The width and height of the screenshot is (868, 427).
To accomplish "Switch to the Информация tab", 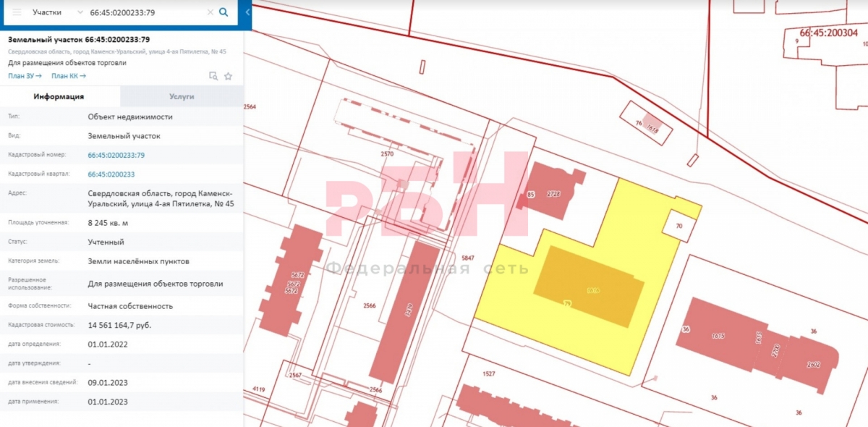I will [x=59, y=96].
